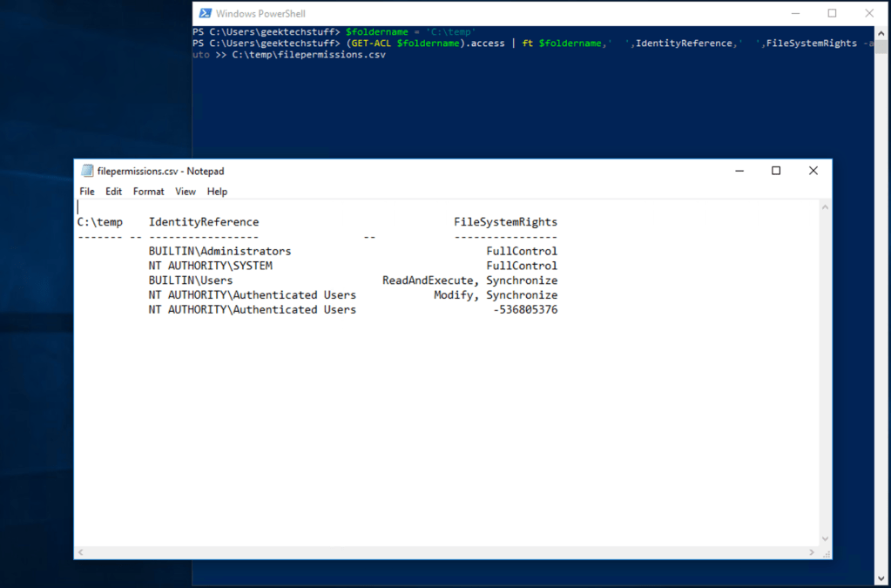Click the Notepad document icon in the title bar
Image resolution: width=891 pixels, height=588 pixels.
tap(87, 171)
